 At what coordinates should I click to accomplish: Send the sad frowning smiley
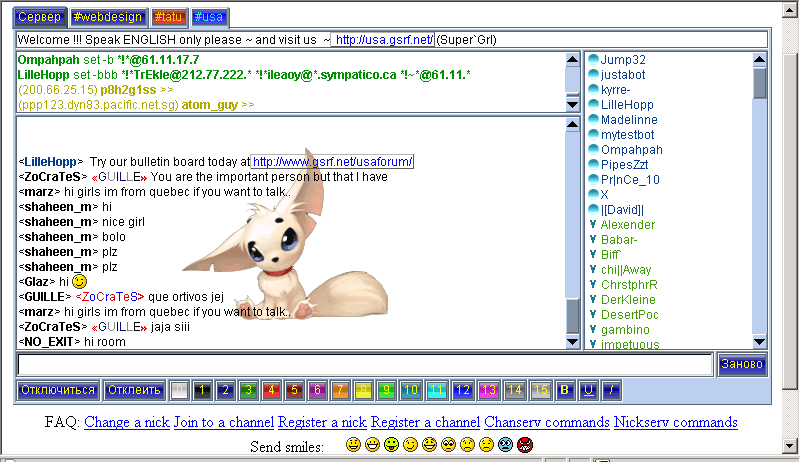[x=467, y=445]
